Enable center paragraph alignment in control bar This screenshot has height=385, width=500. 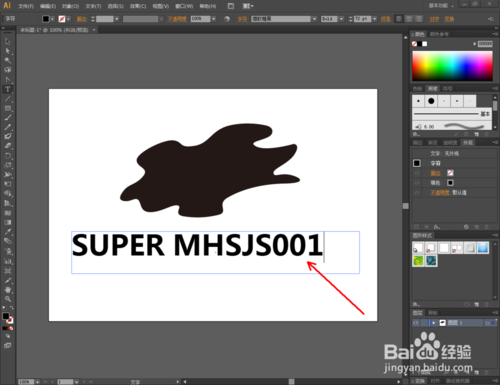(x=409, y=19)
